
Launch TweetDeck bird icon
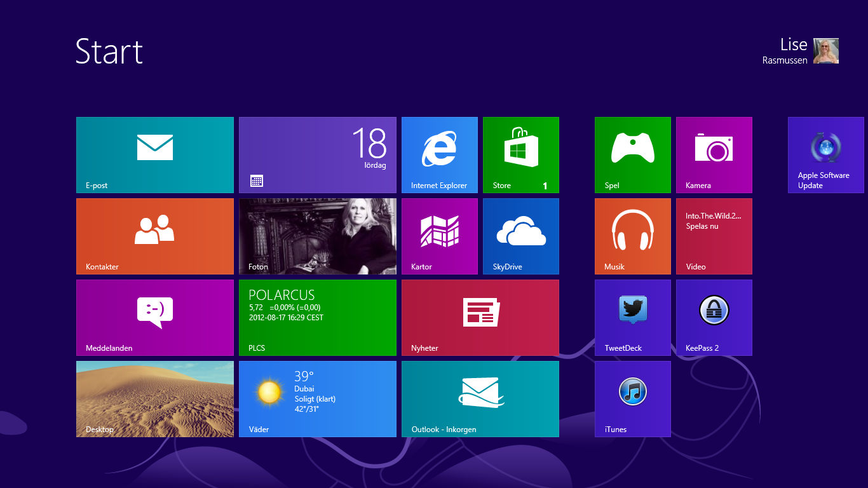(x=633, y=310)
